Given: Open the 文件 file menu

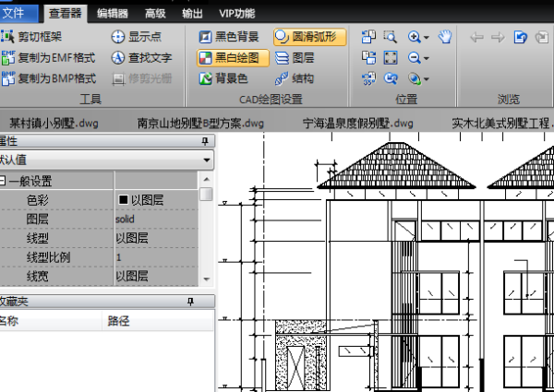Looking at the screenshot, I should [x=18, y=14].
